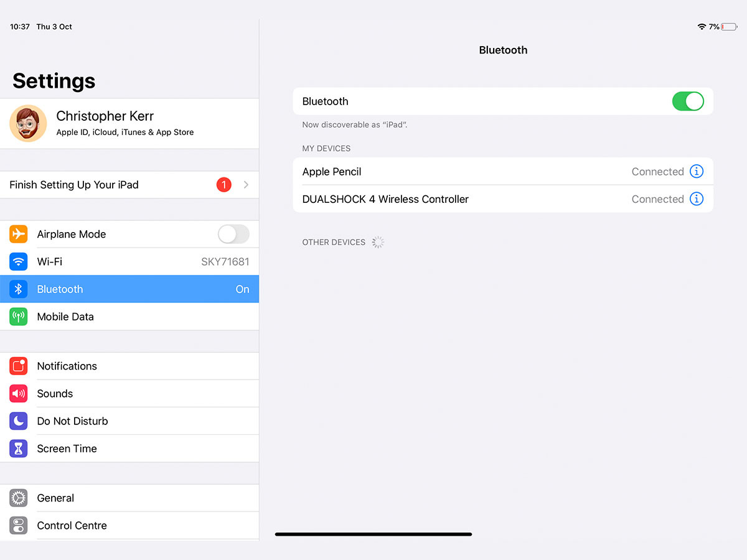Tap the Christopher Kerr avatar picture
This screenshot has height=560, width=747.
click(28, 123)
